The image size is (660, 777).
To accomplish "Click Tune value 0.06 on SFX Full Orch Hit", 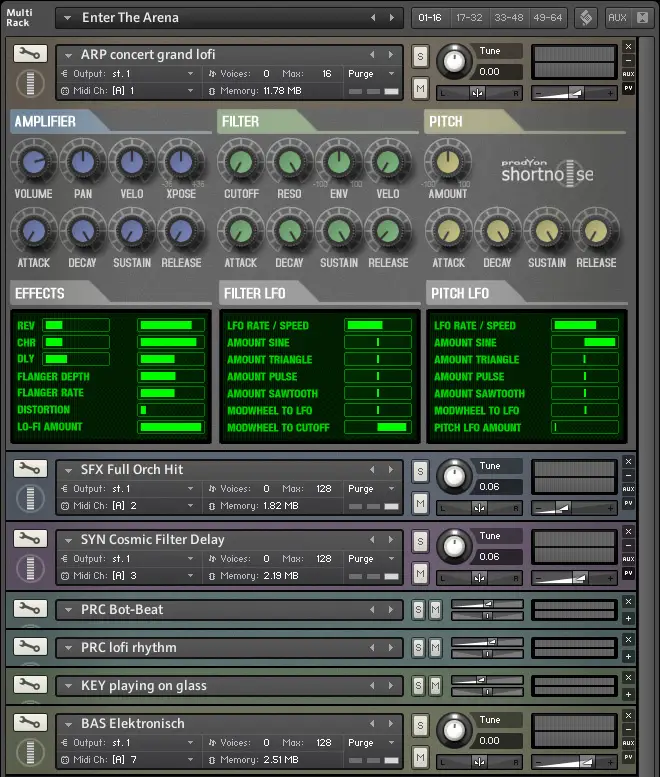I will pyautogui.click(x=499, y=487).
